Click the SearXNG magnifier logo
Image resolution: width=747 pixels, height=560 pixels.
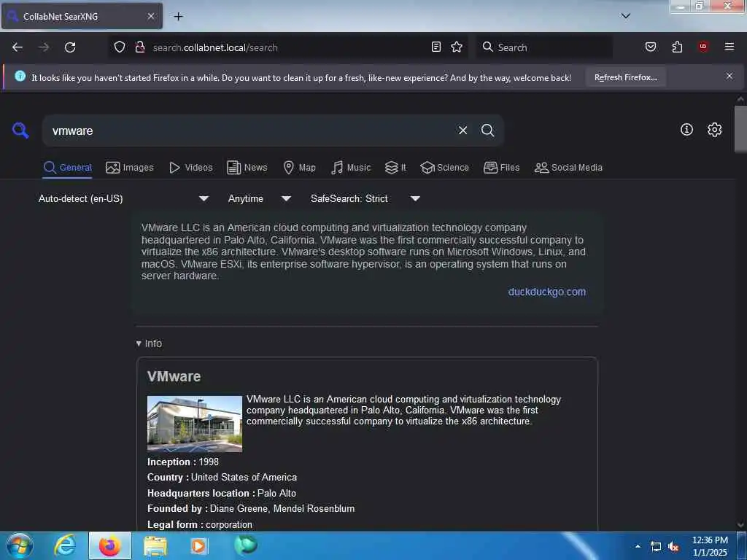20,130
